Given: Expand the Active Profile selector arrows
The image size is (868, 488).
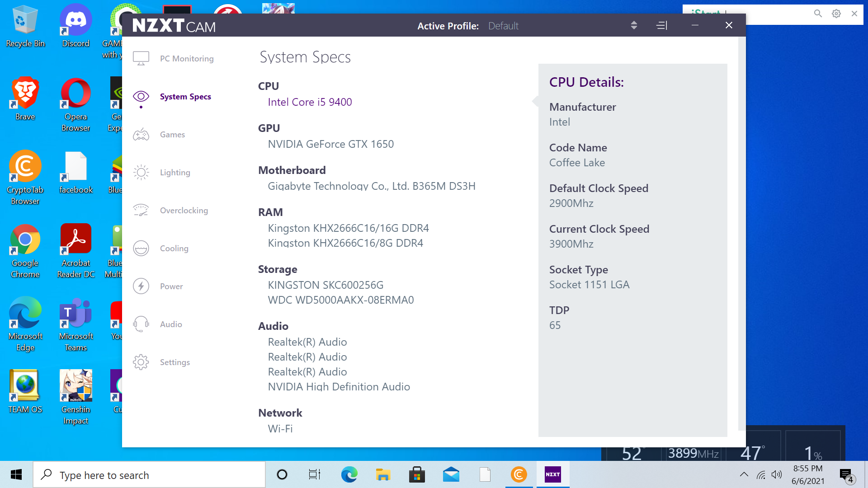Looking at the screenshot, I should point(634,25).
